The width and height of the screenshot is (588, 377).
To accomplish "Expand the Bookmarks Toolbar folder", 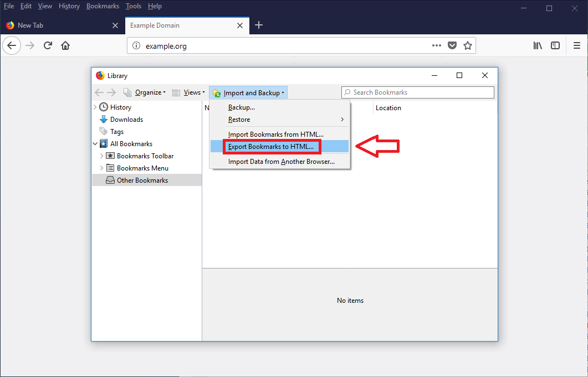I will coord(101,156).
